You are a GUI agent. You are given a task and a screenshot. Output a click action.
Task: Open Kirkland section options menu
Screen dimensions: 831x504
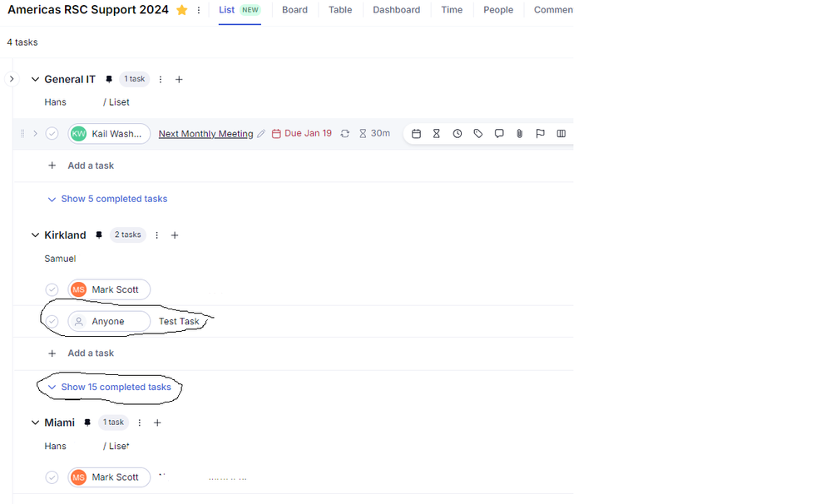(x=157, y=235)
